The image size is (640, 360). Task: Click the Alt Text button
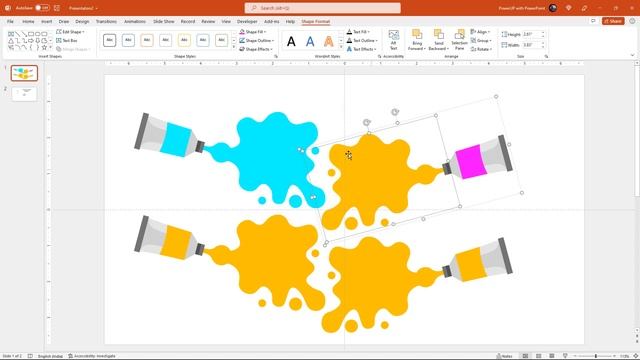pos(393,40)
